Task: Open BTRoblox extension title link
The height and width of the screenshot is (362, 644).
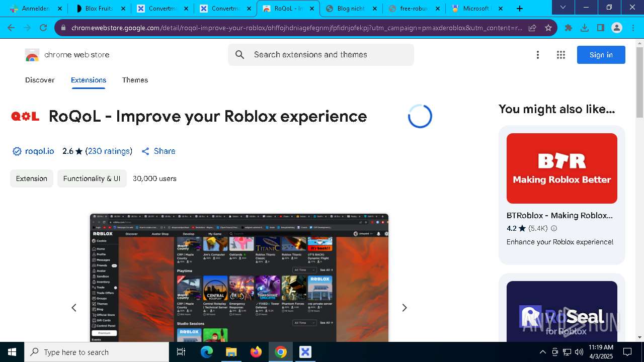Action: coord(559,215)
